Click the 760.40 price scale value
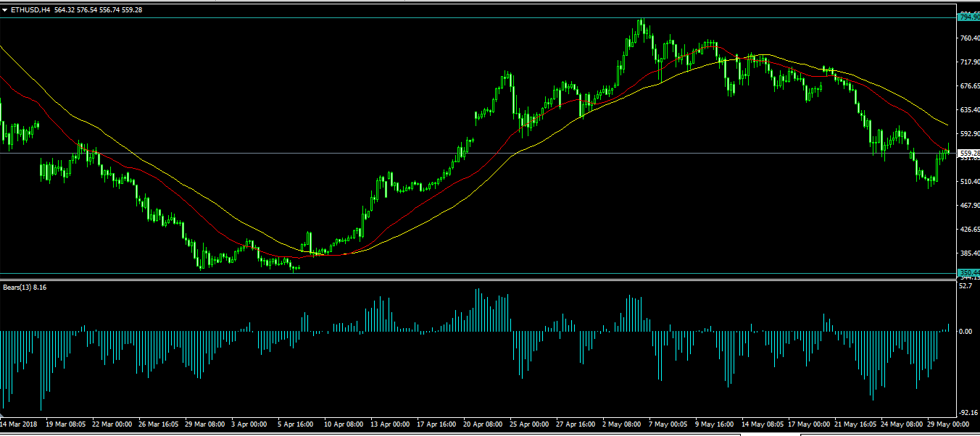The image size is (980, 436). pos(969,38)
